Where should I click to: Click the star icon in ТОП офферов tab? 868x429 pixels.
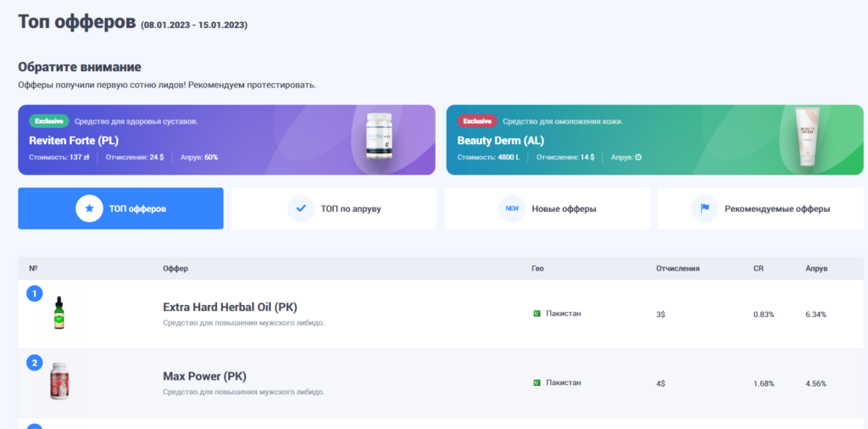[x=90, y=209]
